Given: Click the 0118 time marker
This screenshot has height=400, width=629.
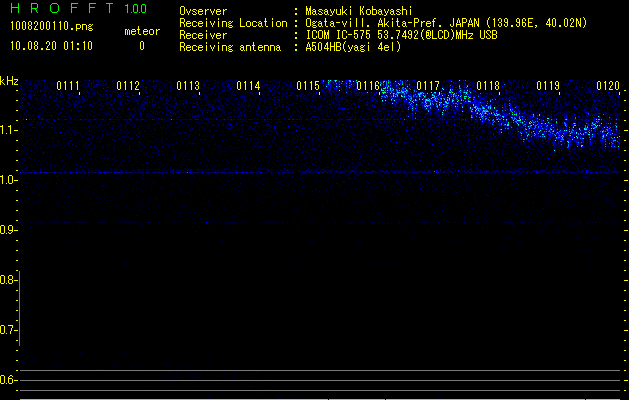Looking at the screenshot, I should pyautogui.click(x=488, y=86).
